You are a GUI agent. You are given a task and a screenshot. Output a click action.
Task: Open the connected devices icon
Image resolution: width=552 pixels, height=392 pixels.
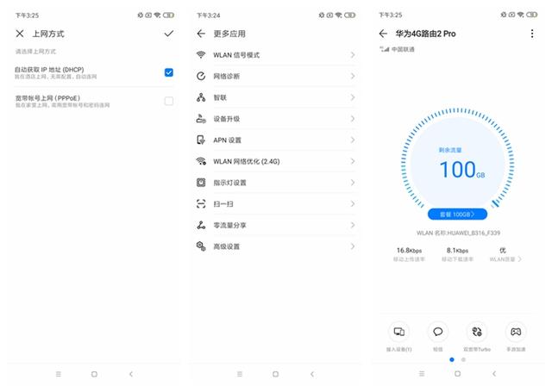pos(398,332)
